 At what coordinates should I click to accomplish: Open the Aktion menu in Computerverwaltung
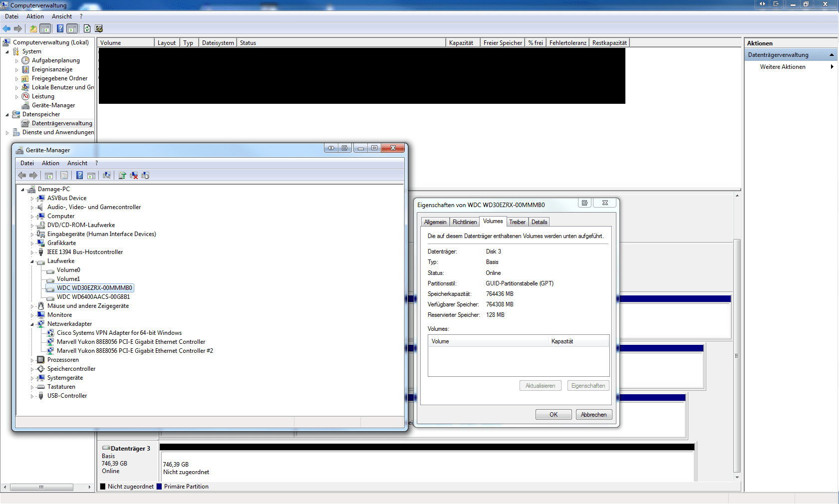[x=35, y=16]
